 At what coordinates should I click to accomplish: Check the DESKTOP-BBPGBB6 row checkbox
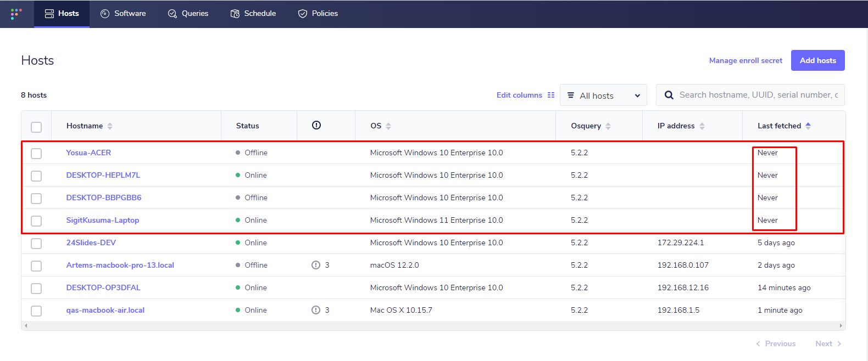[x=36, y=199]
